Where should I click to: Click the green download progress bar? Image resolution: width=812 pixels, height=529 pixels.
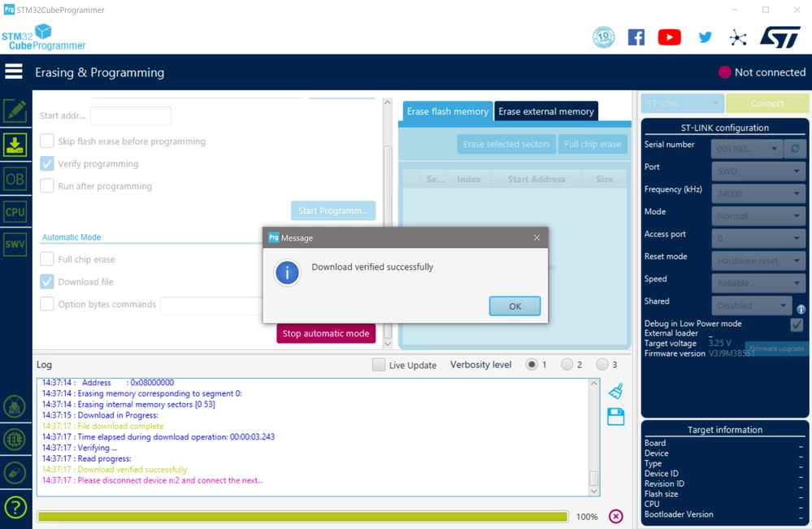(303, 516)
